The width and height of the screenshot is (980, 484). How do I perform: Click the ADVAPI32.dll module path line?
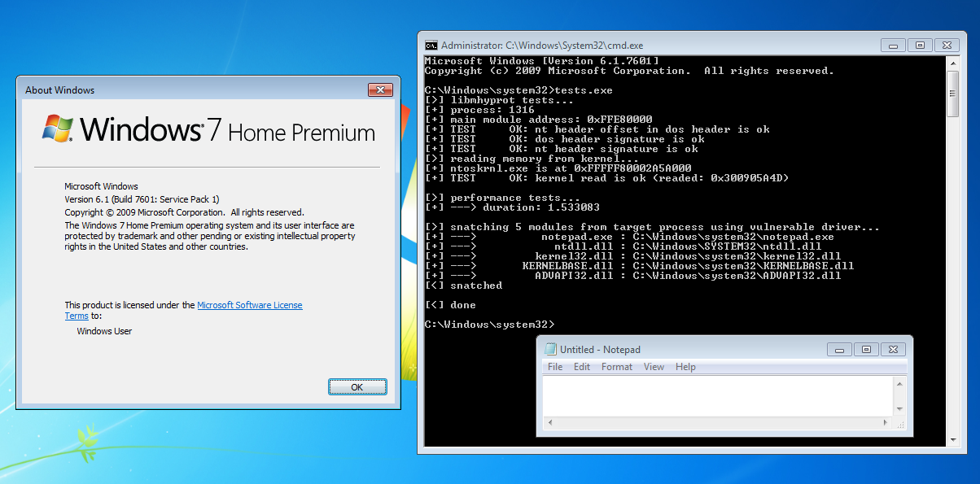pyautogui.click(x=632, y=276)
